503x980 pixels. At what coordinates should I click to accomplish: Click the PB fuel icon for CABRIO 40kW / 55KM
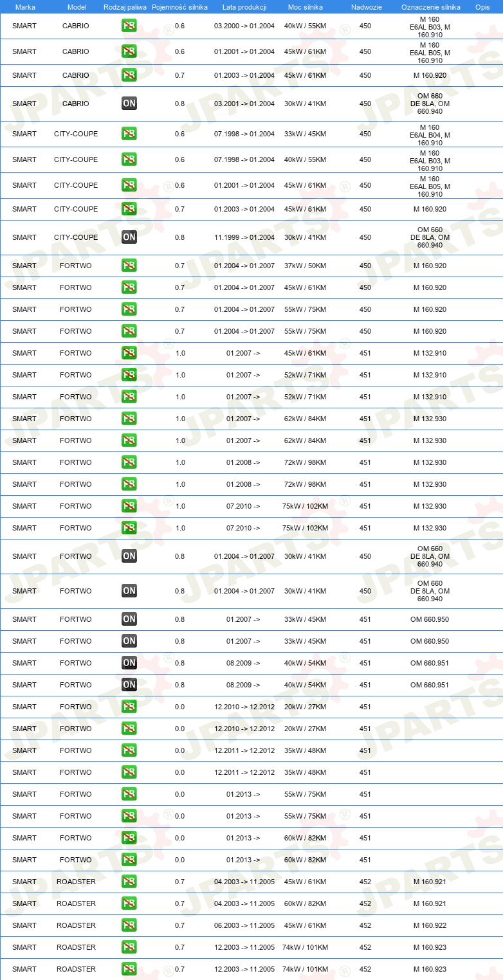click(129, 26)
